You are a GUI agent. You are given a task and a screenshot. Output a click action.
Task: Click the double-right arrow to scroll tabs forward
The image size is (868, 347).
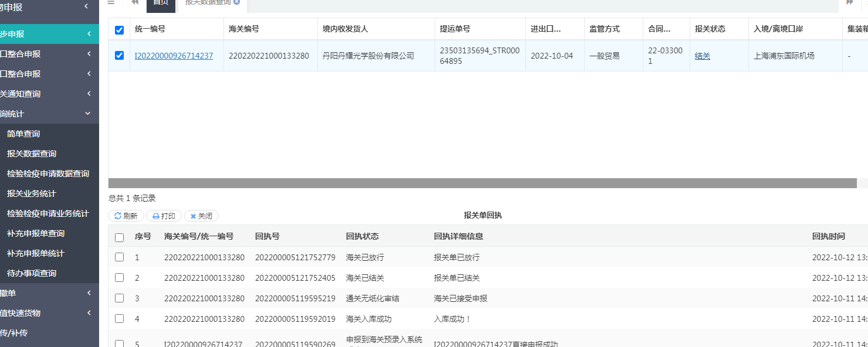849,2
